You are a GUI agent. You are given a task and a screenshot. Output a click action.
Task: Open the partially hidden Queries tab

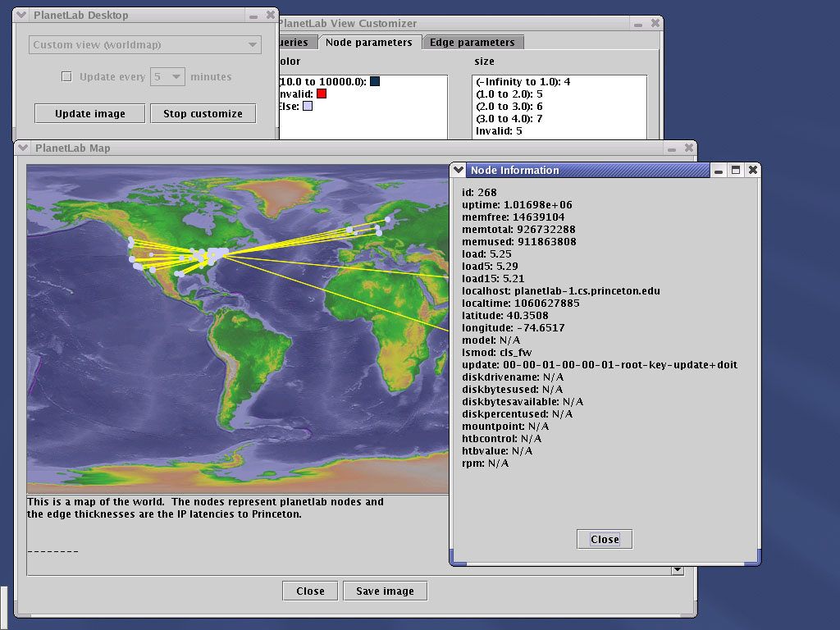[x=295, y=43]
